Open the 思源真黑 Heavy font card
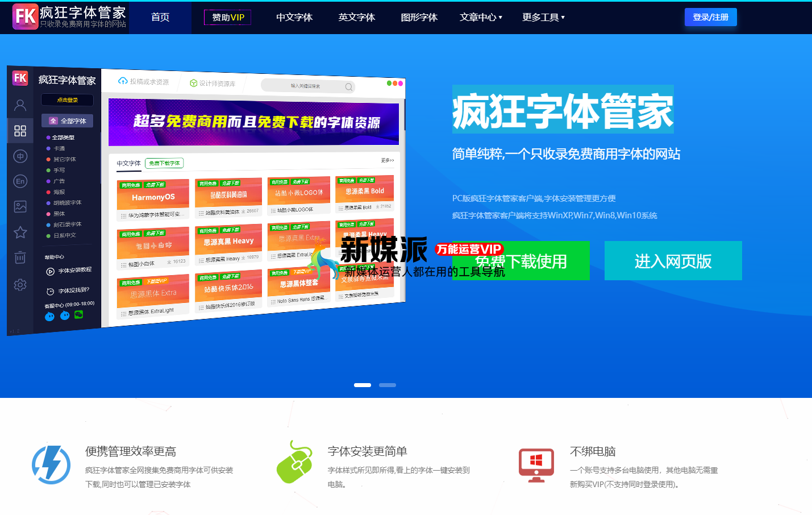812x515 pixels. click(x=228, y=244)
